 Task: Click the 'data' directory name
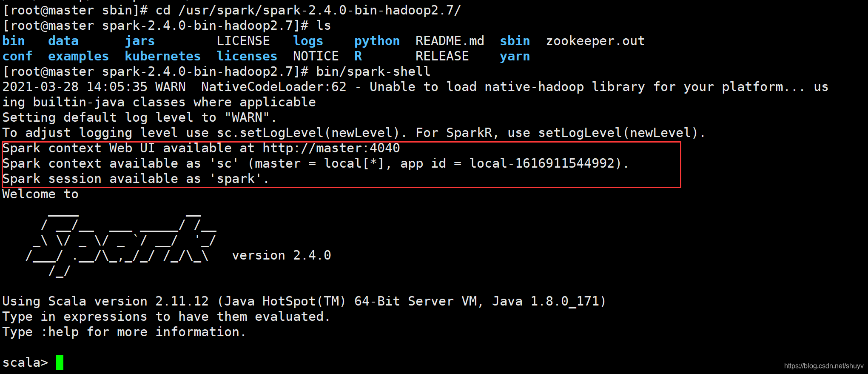coord(63,41)
